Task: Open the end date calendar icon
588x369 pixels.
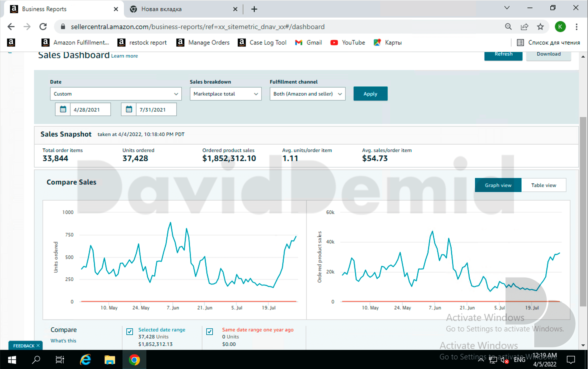Action: pyautogui.click(x=129, y=109)
